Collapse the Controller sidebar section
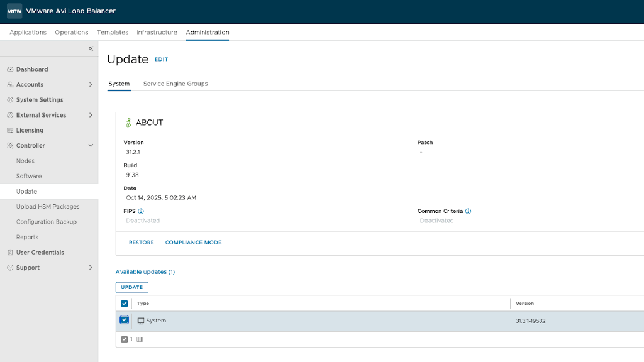Viewport: 644px width, 362px height. coord(91,146)
